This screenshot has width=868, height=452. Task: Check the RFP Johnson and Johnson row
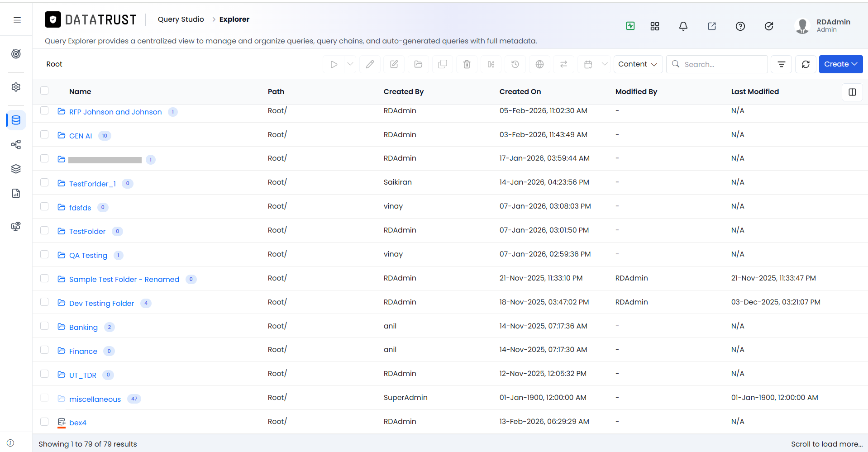44,110
